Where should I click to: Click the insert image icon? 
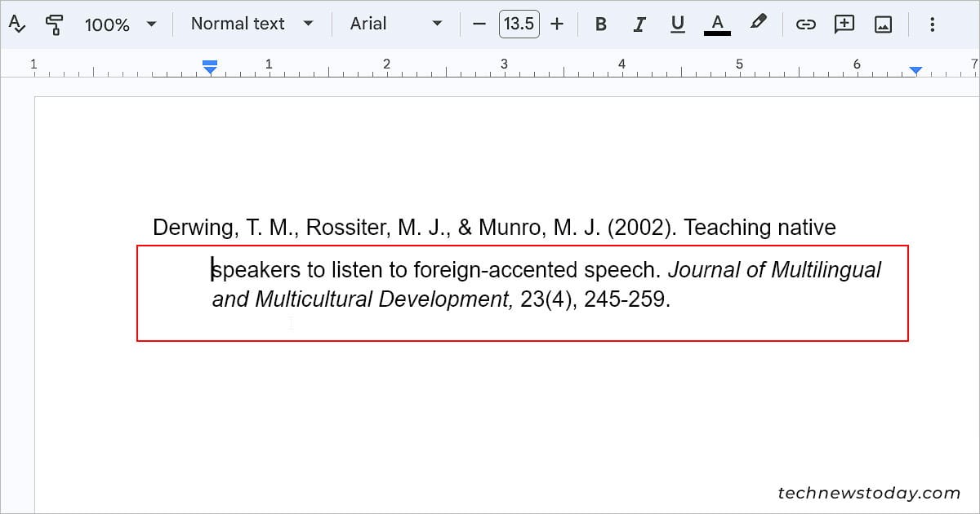(883, 24)
